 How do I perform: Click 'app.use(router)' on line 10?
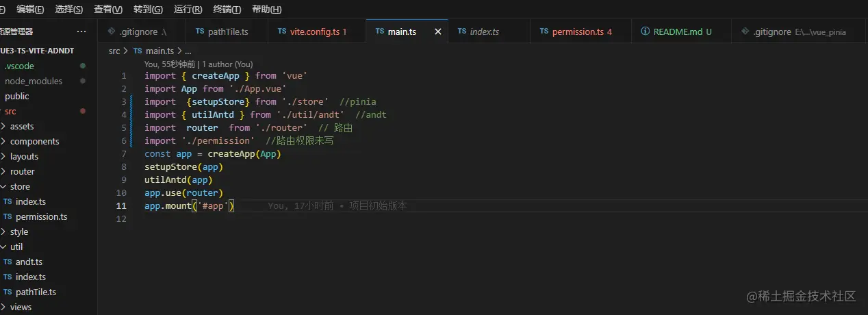point(184,192)
